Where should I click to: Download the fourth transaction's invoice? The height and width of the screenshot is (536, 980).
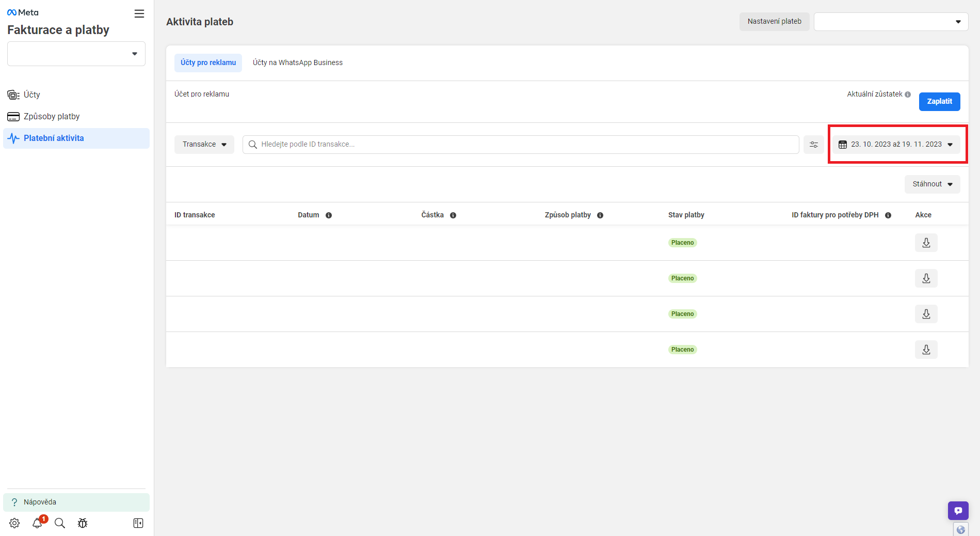[926, 350]
